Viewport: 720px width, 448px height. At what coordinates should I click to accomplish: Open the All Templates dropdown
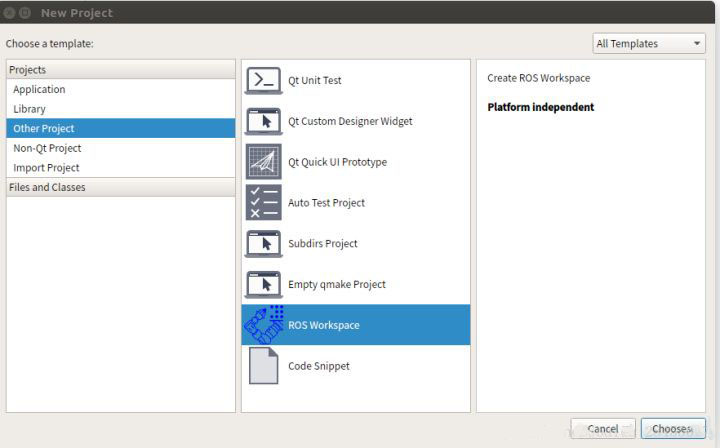click(649, 44)
